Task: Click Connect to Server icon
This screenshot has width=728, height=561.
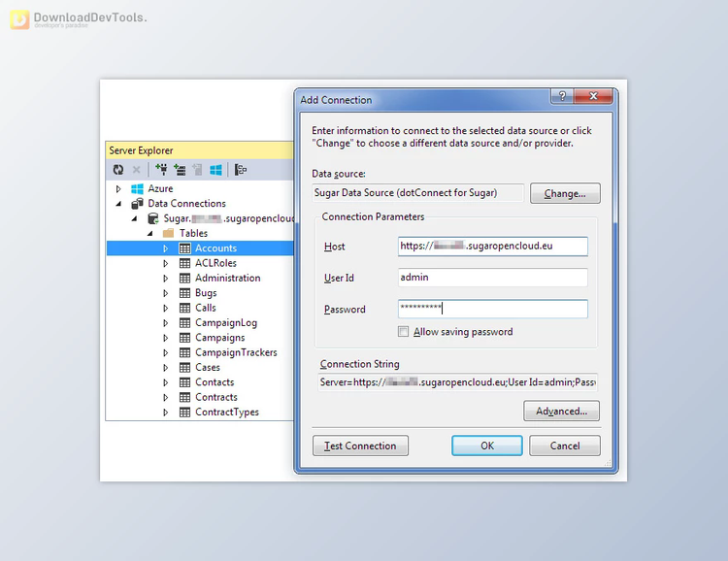Action: [180, 170]
